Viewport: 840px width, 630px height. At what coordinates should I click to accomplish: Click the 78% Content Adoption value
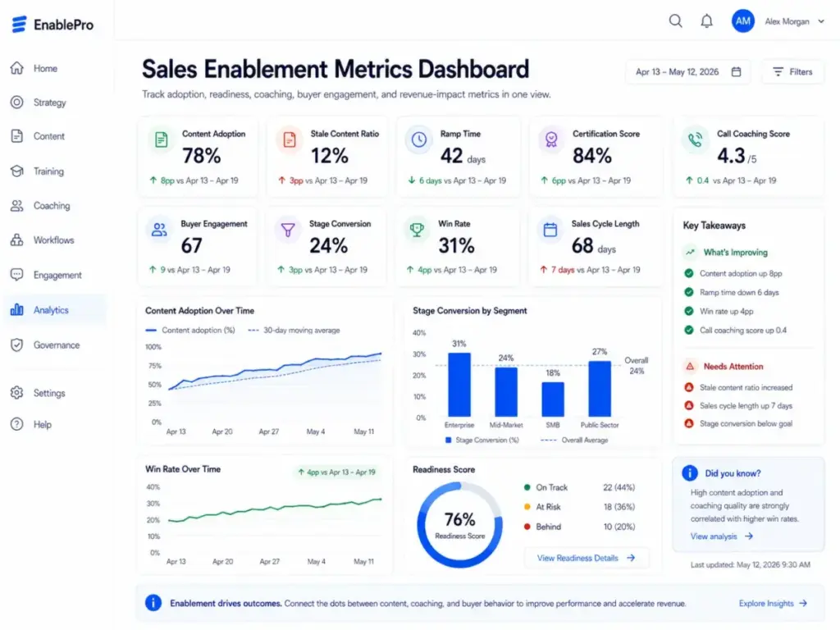pos(202,156)
